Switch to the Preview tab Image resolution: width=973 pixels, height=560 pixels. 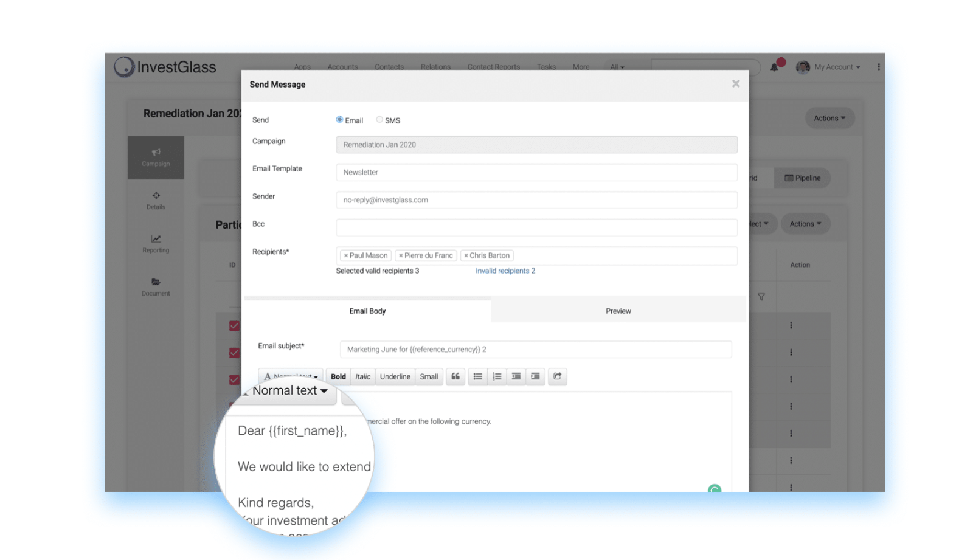(618, 311)
